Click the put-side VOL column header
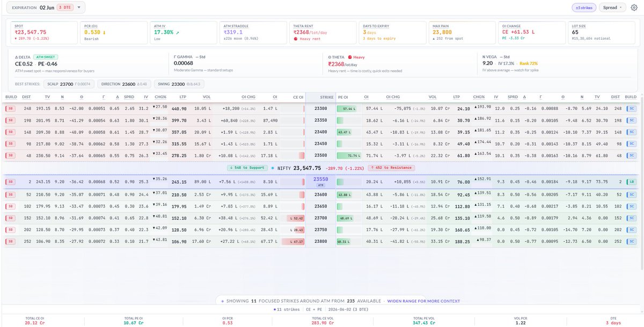The image size is (644, 327). (x=433, y=97)
